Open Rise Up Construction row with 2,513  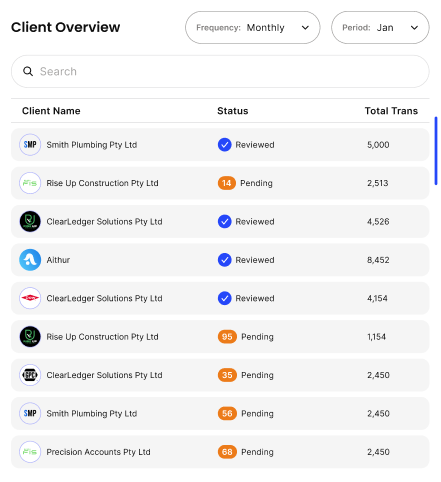(x=220, y=183)
